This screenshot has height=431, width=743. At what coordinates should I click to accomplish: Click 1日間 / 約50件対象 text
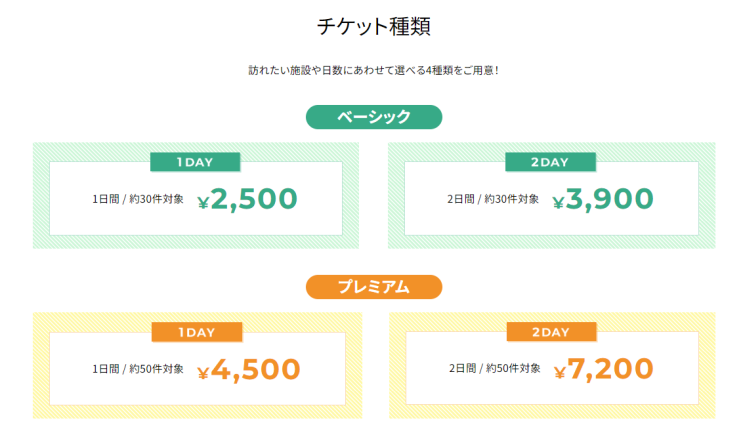click(138, 369)
